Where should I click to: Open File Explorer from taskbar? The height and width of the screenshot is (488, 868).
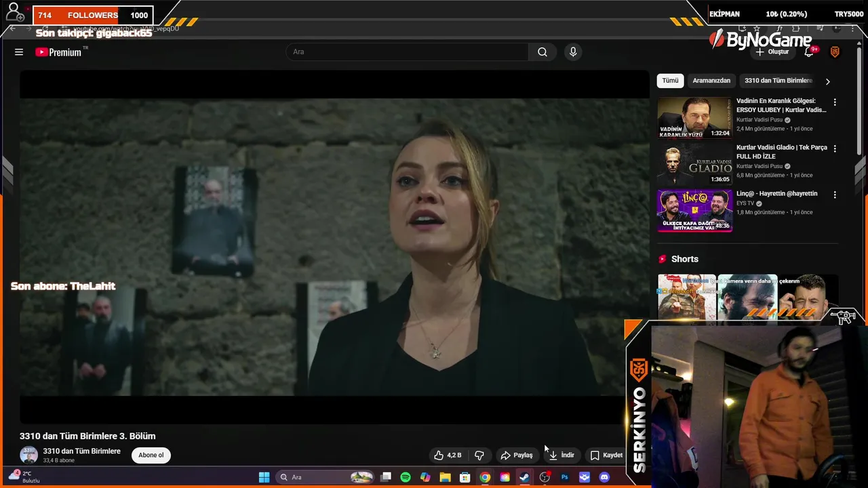click(x=445, y=477)
